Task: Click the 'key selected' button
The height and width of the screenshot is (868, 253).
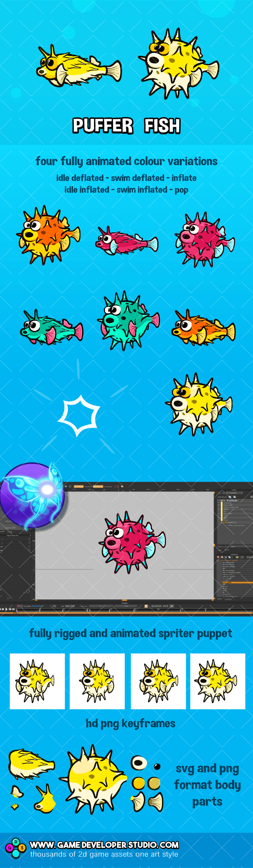Action: (x=156, y=606)
